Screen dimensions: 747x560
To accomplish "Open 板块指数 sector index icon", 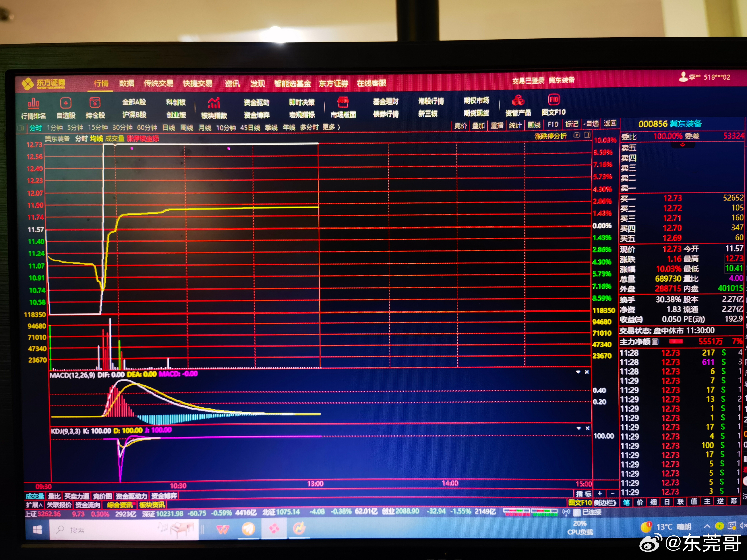I will pyautogui.click(x=214, y=103).
